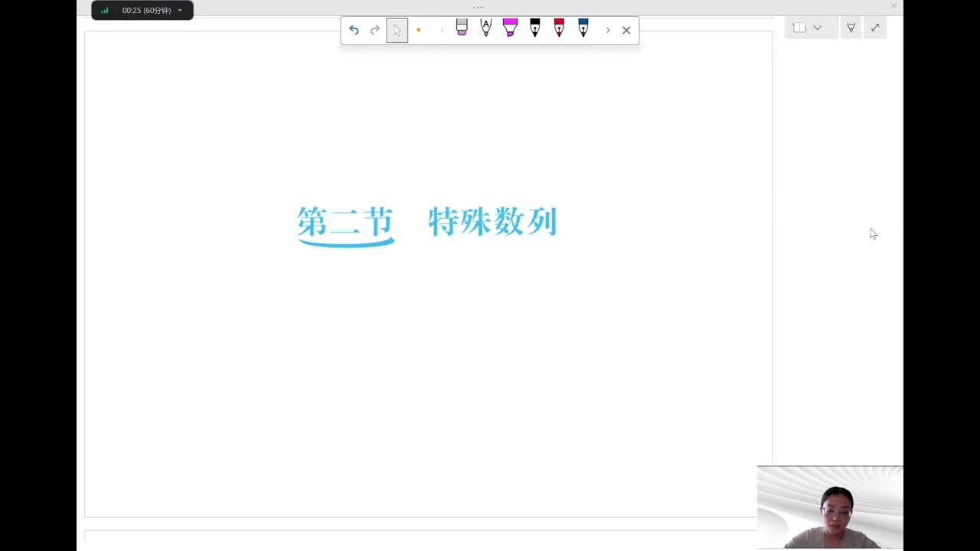The height and width of the screenshot is (551, 980).
Task: Pick the black pen
Action: [x=534, y=28]
